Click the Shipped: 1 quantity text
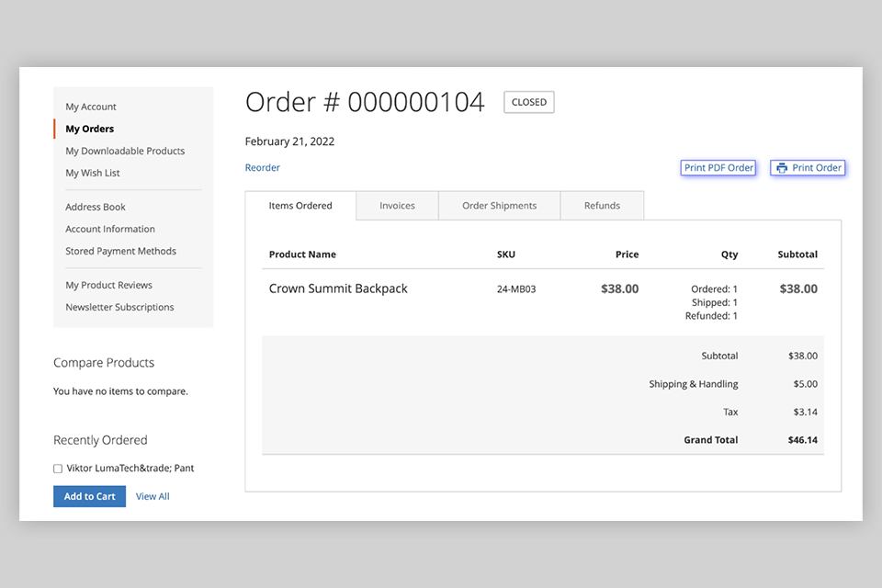The image size is (882, 588). (715, 302)
